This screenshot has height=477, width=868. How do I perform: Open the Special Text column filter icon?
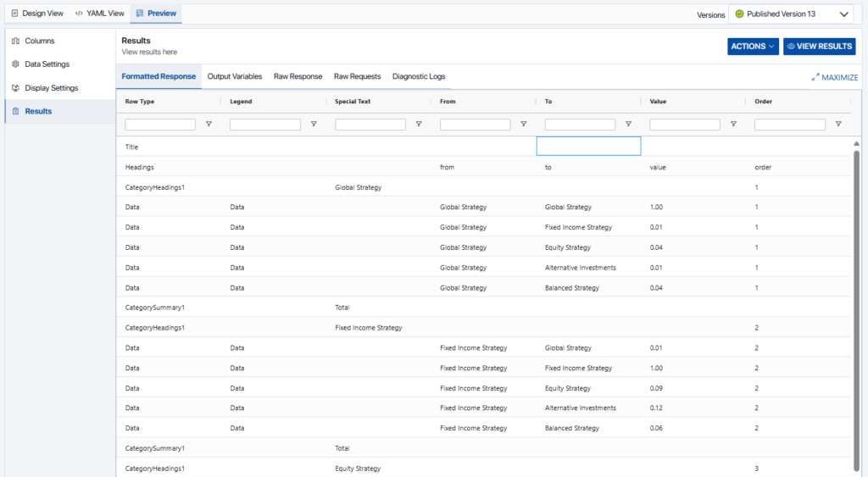(419, 124)
